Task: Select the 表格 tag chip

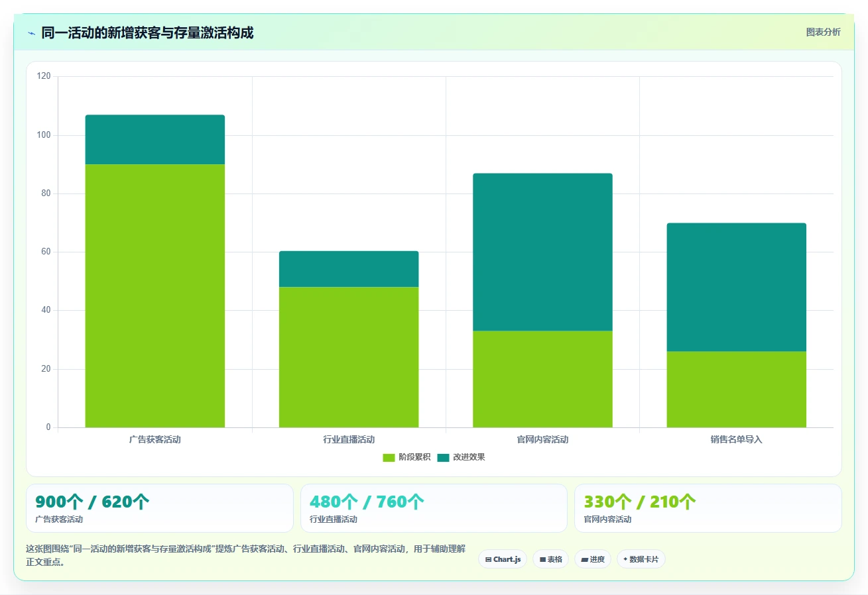Action: point(550,559)
